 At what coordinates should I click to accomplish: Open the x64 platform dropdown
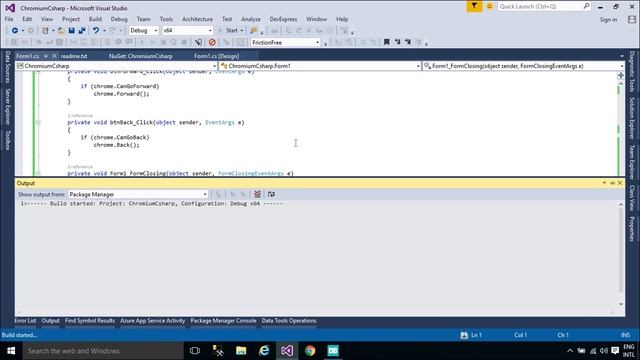(x=187, y=31)
